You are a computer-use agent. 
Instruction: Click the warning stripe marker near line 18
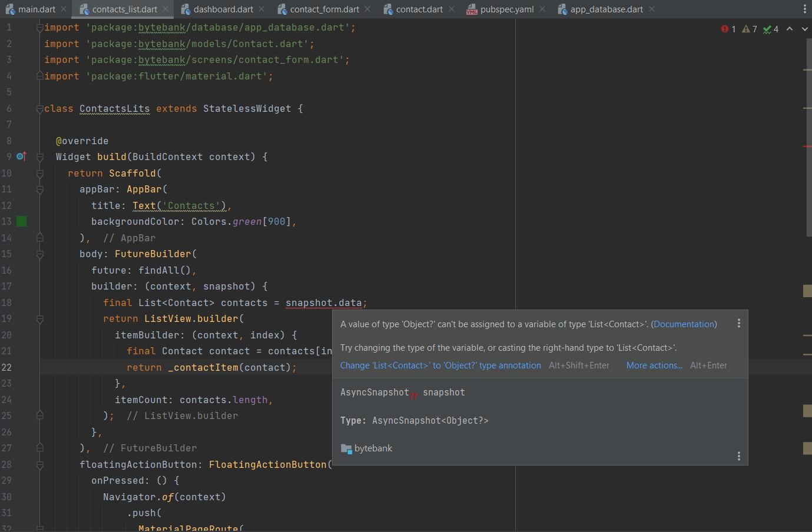coord(807,291)
